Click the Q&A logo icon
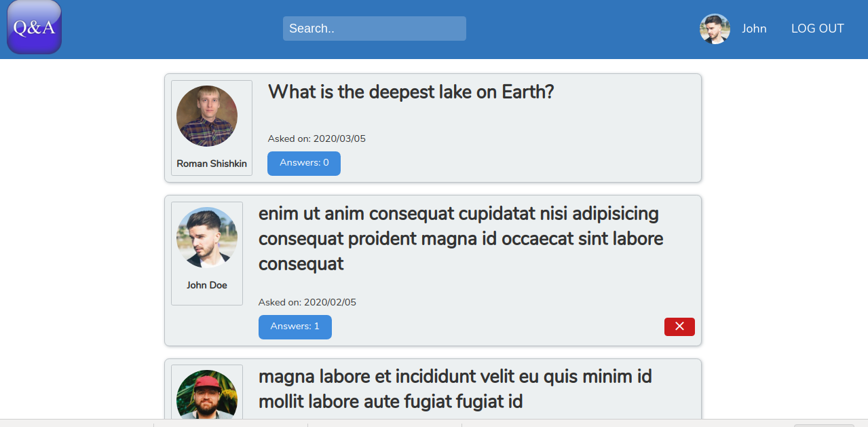The width and height of the screenshot is (868, 427). point(34,26)
